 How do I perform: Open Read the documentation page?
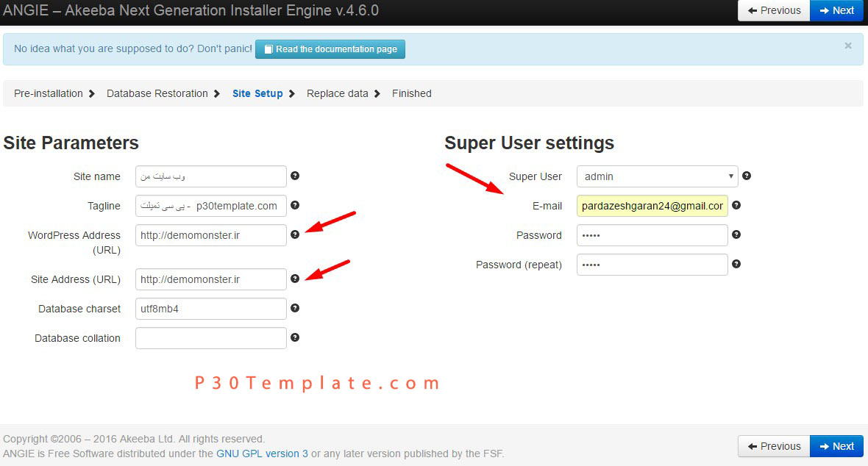(x=330, y=49)
